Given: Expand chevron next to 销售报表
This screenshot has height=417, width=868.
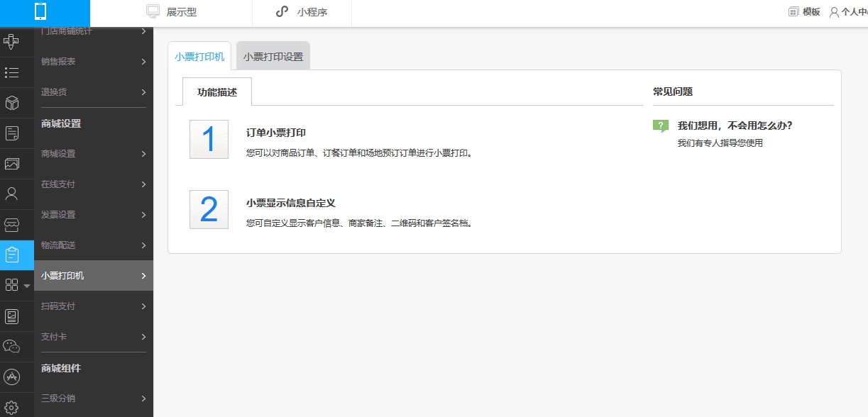Looking at the screenshot, I should pyautogui.click(x=143, y=62).
